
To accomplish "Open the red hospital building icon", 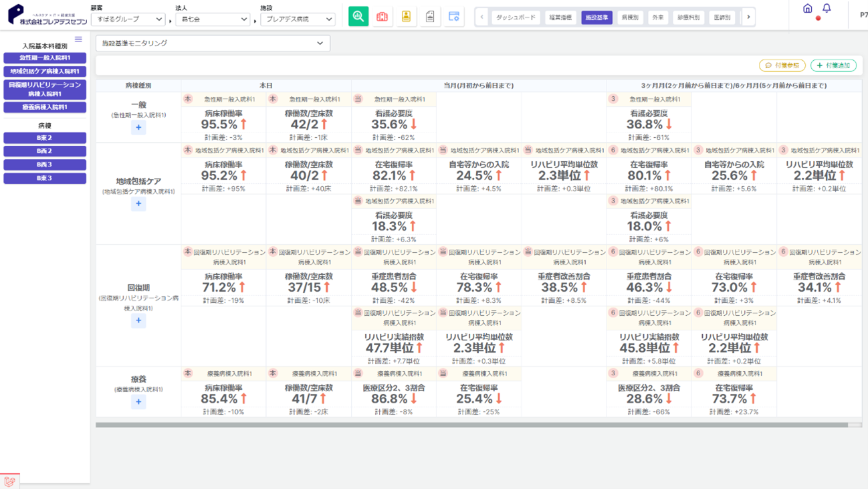I will [x=382, y=17].
